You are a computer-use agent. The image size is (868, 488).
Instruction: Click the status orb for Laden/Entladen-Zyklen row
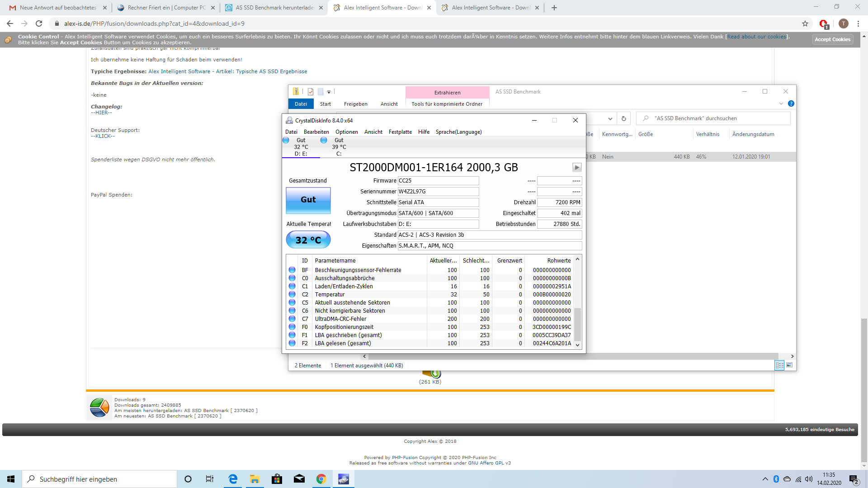click(x=292, y=286)
